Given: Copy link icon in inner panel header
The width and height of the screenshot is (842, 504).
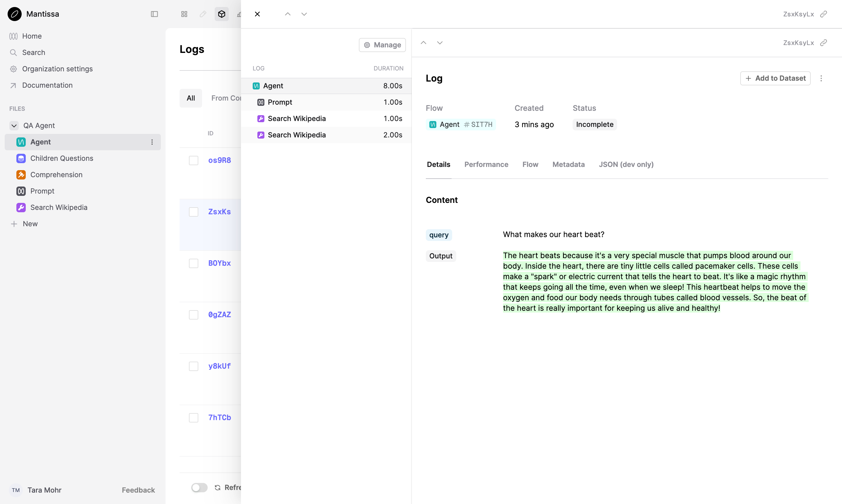Looking at the screenshot, I should (823, 42).
